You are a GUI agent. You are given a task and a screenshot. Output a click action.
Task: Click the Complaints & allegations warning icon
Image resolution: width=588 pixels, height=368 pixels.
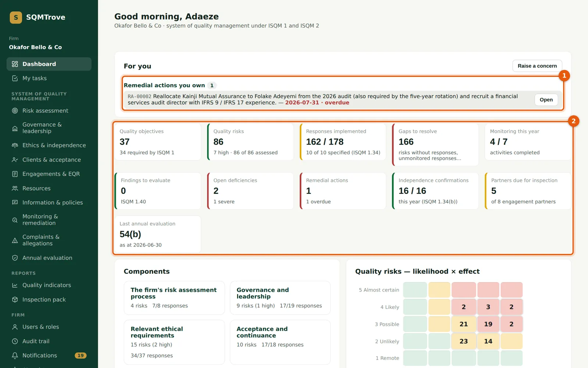15,240
